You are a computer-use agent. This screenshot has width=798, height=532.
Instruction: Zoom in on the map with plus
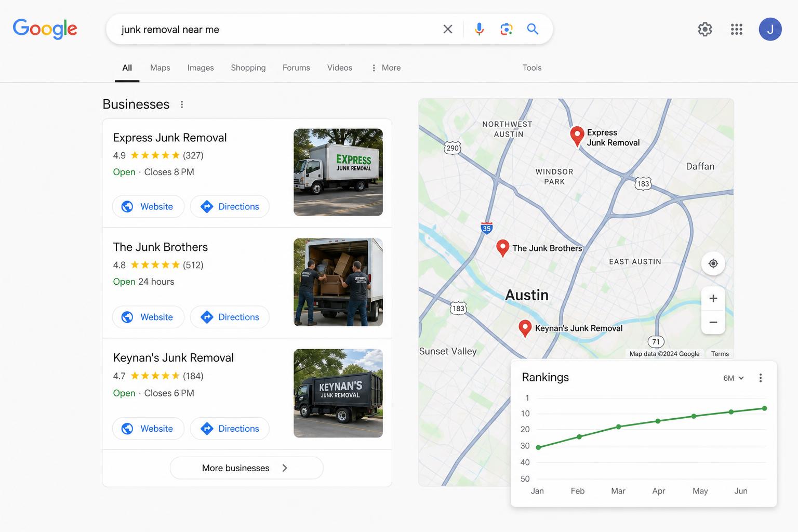coord(713,298)
